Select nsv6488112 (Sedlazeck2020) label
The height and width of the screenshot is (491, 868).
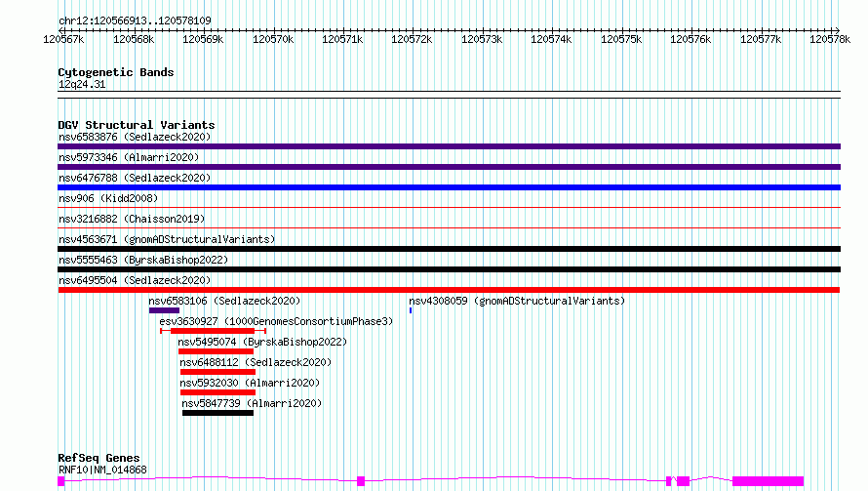point(256,362)
